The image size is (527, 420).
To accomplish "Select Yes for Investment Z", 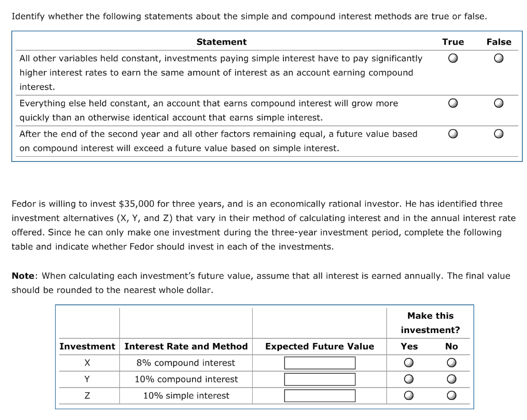I will (409, 395).
